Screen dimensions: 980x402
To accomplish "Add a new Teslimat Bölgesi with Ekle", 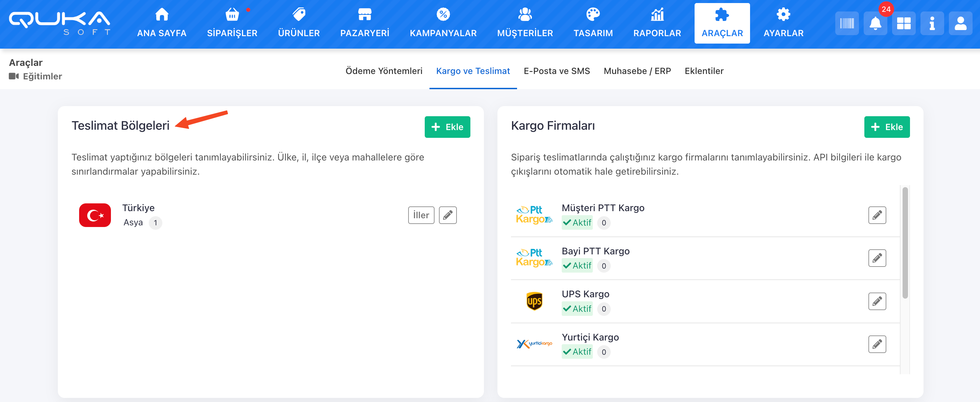I will [447, 127].
